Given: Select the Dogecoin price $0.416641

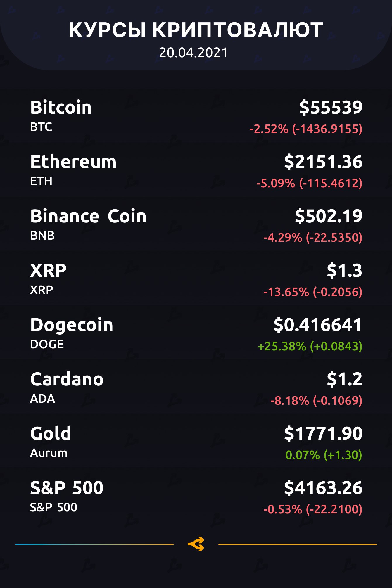Looking at the screenshot, I should (x=318, y=325).
